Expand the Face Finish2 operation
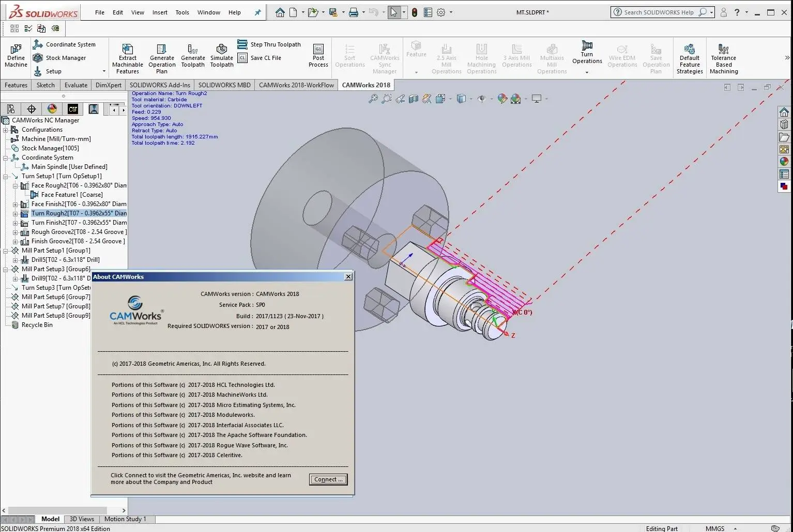793x532 pixels. coord(16,204)
